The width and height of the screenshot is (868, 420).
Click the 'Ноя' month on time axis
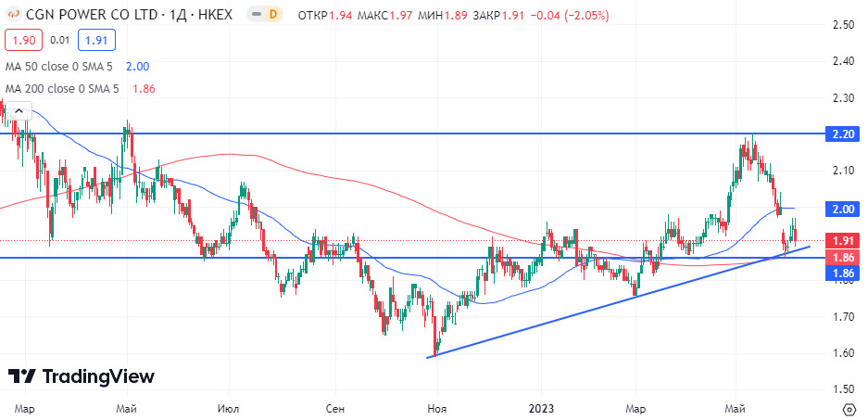(x=436, y=408)
